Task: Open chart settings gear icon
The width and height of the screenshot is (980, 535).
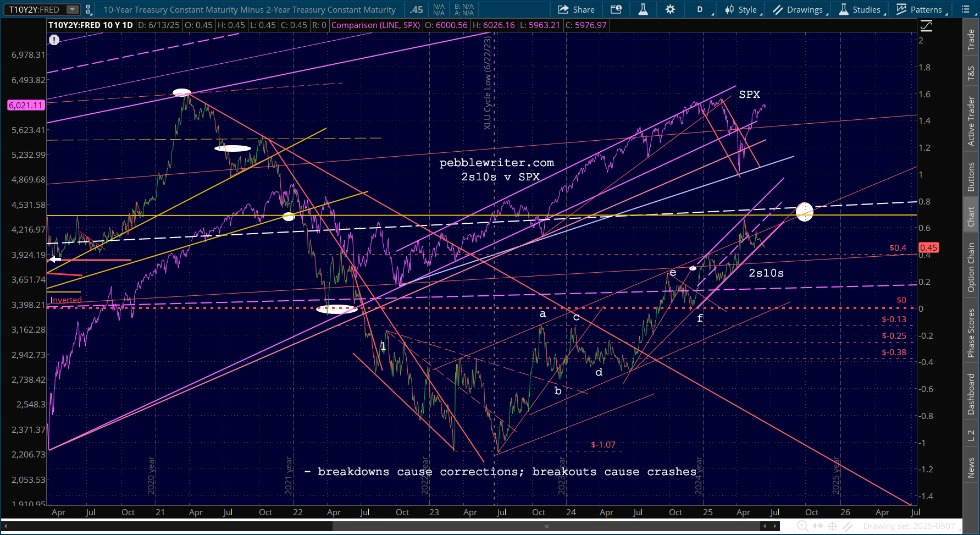Action: pyautogui.click(x=670, y=9)
